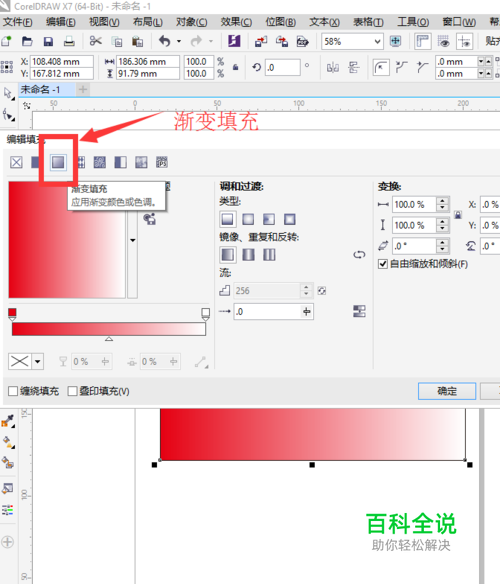
Task: Click the fill width 100.0 % spinner
Action: [x=442, y=204]
